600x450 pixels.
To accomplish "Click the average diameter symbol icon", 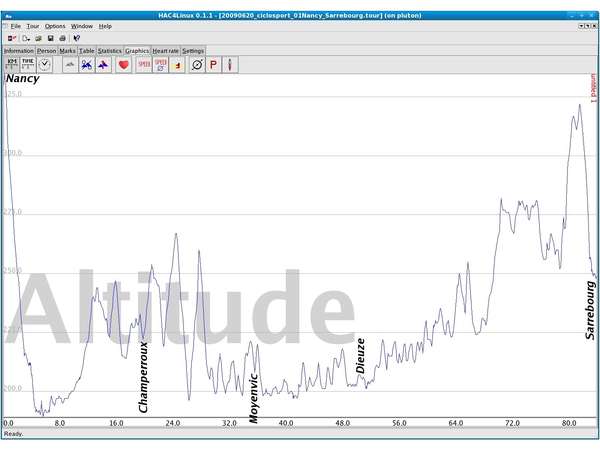I will click(197, 64).
